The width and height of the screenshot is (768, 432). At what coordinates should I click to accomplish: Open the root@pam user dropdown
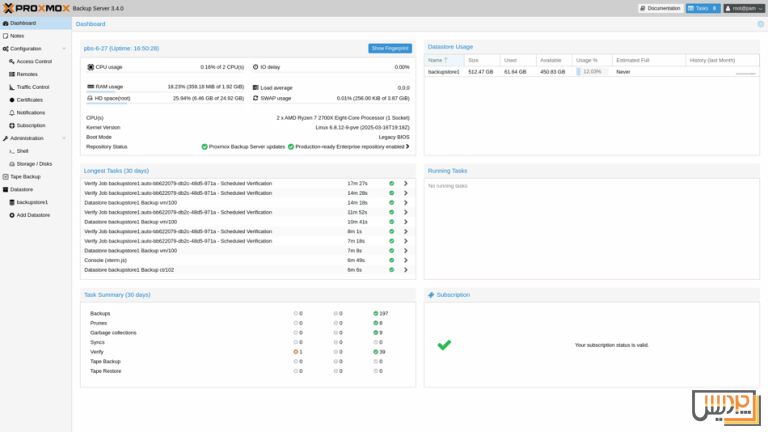(x=742, y=8)
